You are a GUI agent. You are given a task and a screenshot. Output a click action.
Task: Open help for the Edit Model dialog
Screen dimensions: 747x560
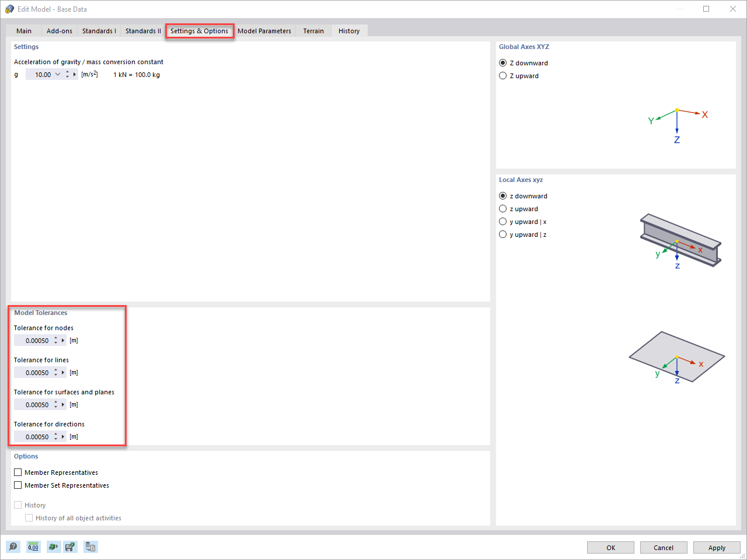pos(13,547)
